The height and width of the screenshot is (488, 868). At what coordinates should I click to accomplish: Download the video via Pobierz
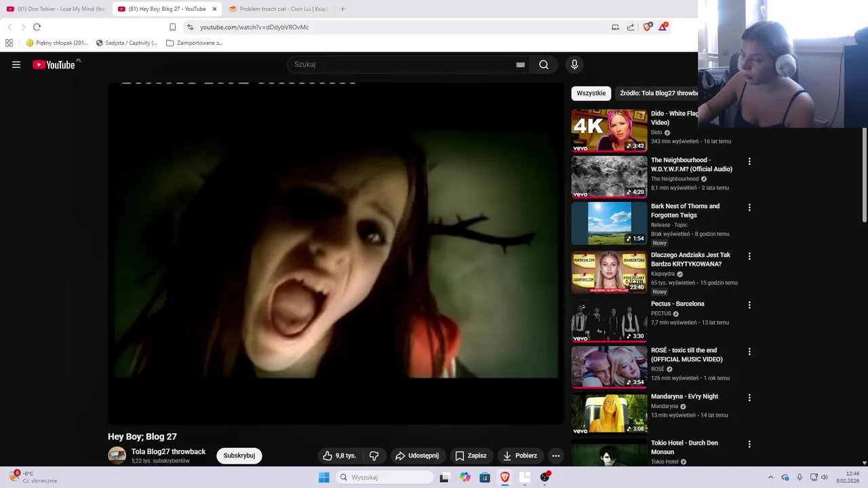(x=519, y=455)
